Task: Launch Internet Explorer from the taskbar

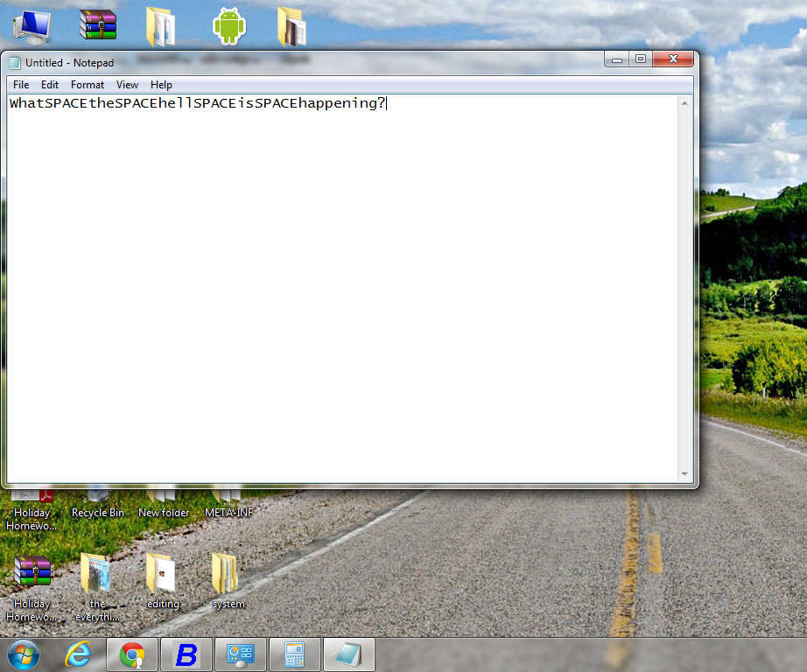Action: pyautogui.click(x=78, y=655)
